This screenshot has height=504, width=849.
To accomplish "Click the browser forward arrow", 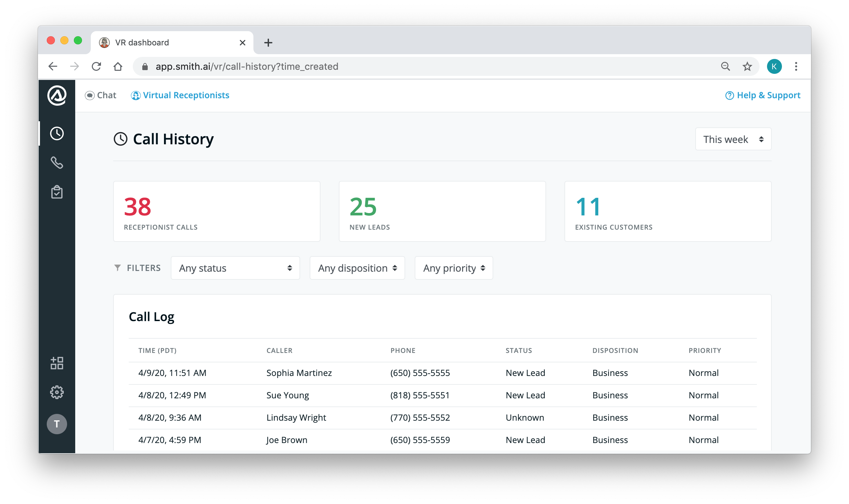I will coord(75,66).
